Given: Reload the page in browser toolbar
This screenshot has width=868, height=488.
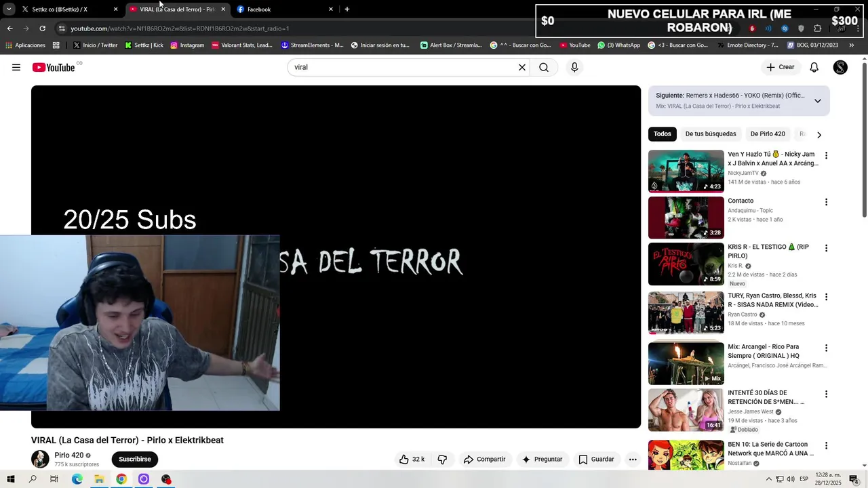Looking at the screenshot, I should click(42, 28).
